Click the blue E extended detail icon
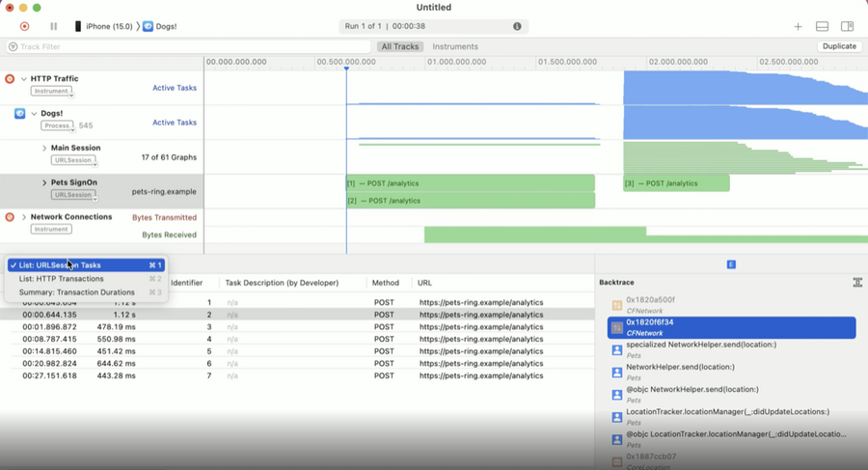868x470 pixels. click(x=731, y=264)
